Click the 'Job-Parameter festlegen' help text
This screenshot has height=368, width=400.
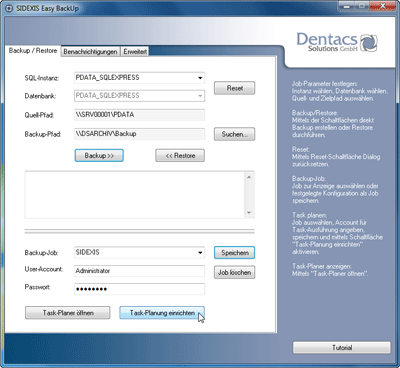click(325, 84)
